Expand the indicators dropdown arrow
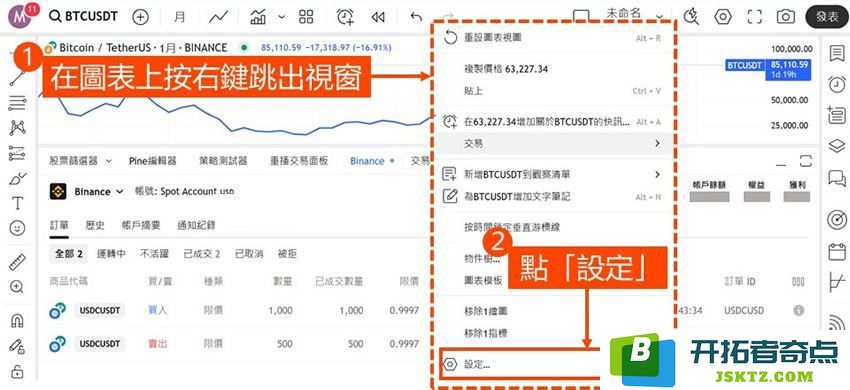 (x=281, y=17)
